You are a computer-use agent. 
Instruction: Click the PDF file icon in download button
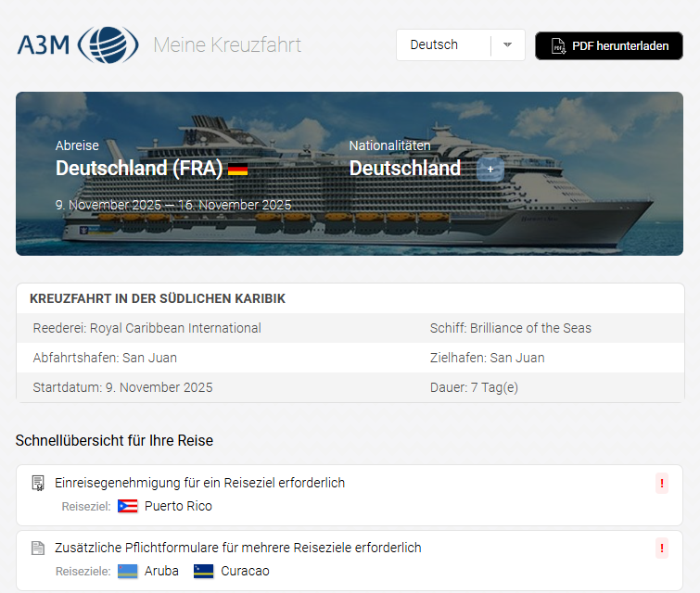[558, 46]
